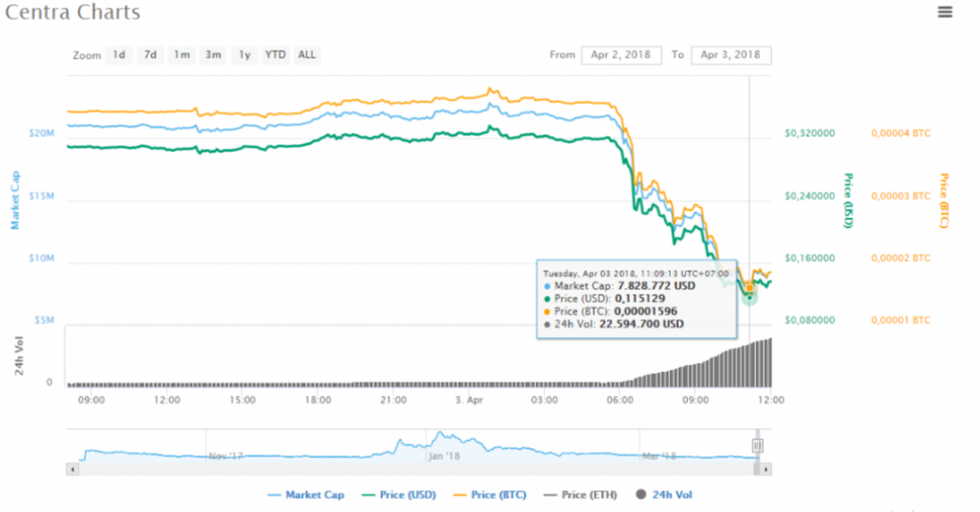Click the 0,00002 BTC axis label
This screenshot has height=512, width=980.
[901, 257]
